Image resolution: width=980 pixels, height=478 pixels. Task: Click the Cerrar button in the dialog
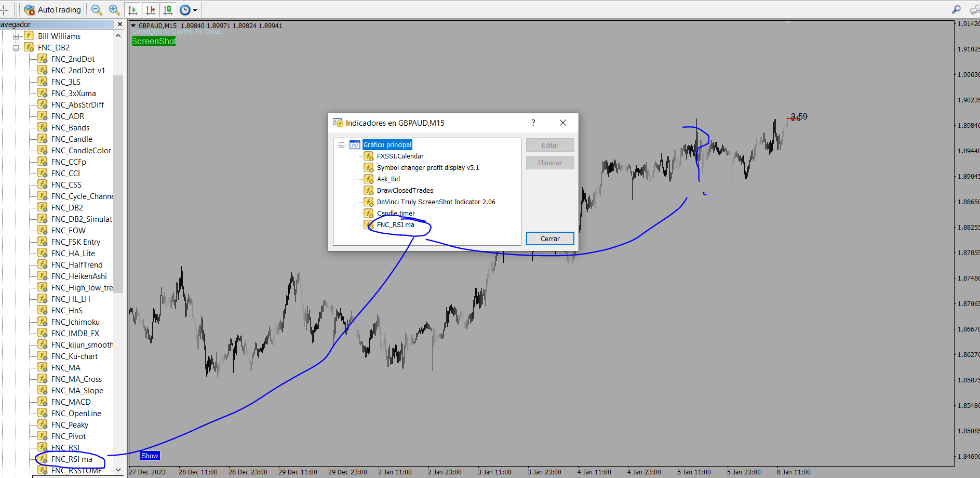tap(550, 238)
